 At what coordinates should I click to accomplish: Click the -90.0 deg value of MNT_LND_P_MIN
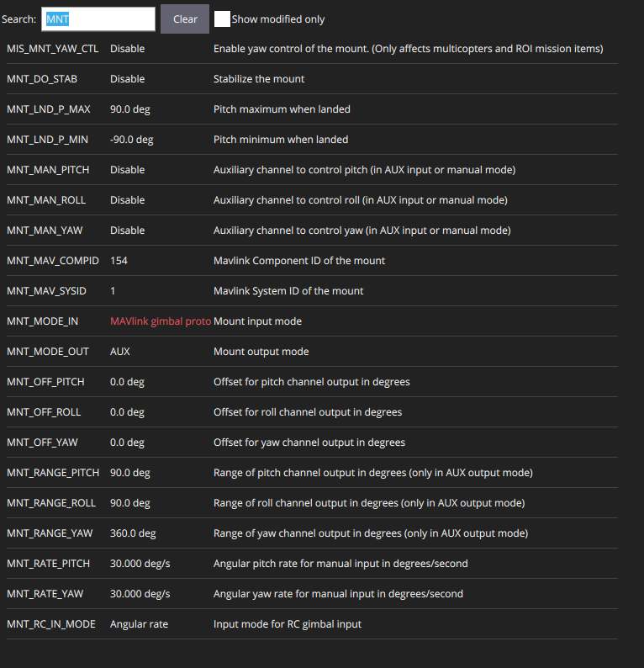[x=131, y=140]
